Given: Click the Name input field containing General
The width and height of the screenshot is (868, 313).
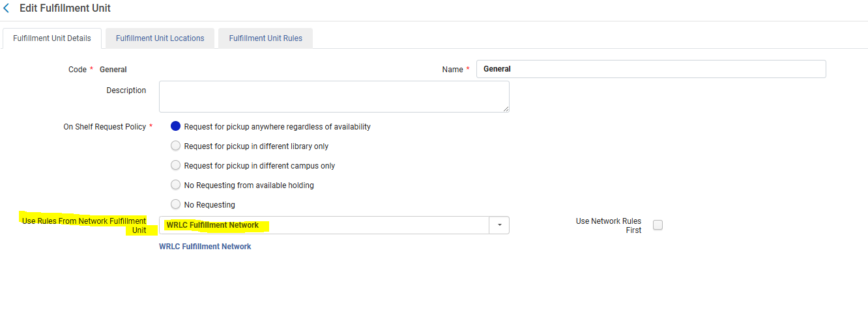Looking at the screenshot, I should (x=651, y=69).
